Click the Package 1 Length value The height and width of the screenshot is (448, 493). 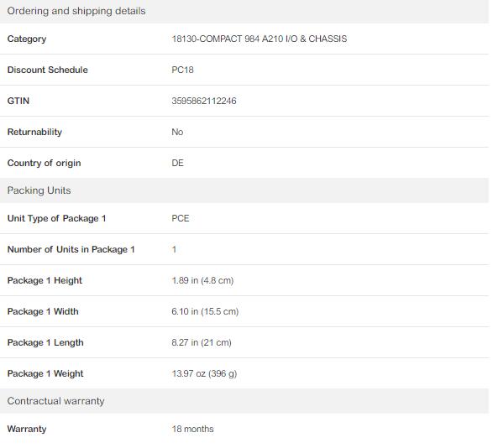[202, 342]
